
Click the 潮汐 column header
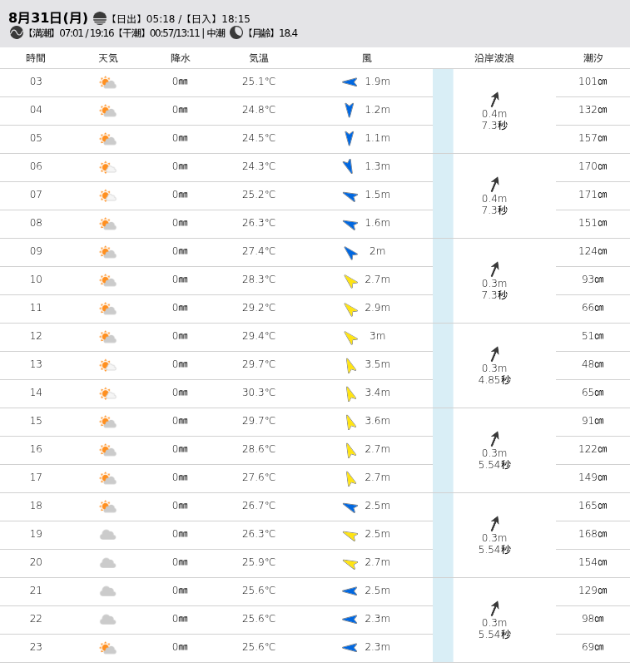click(593, 58)
